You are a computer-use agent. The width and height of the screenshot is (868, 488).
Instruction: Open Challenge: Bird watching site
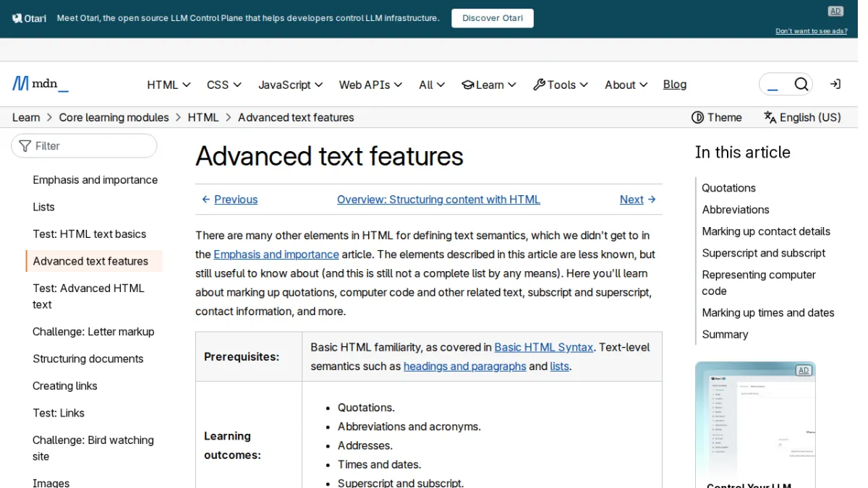click(93, 448)
